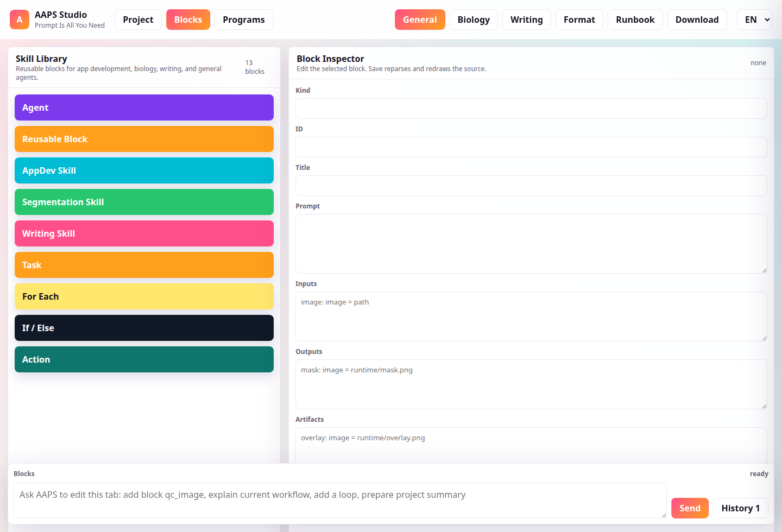The image size is (782, 532).
Task: Send the AAPS request
Action: coord(690,508)
